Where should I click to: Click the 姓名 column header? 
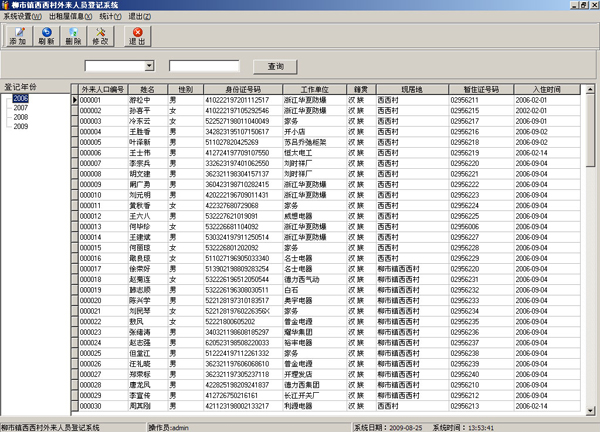coord(147,90)
